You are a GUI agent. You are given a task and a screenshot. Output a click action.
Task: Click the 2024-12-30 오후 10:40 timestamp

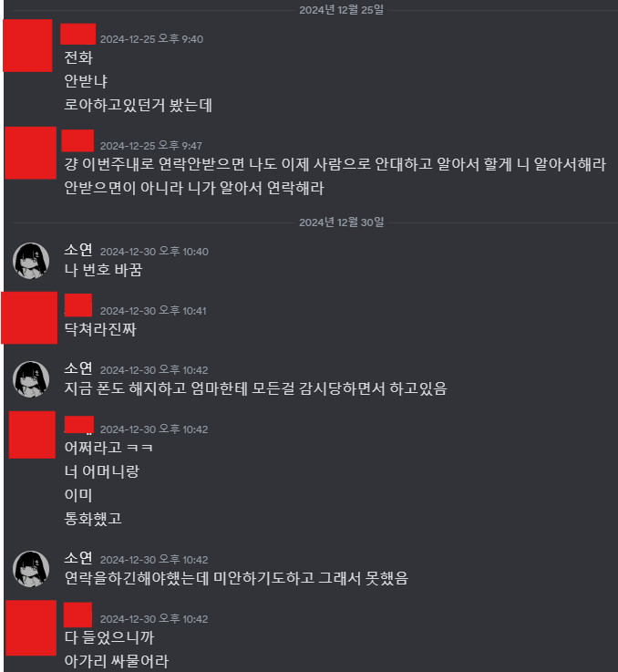pyautogui.click(x=154, y=252)
